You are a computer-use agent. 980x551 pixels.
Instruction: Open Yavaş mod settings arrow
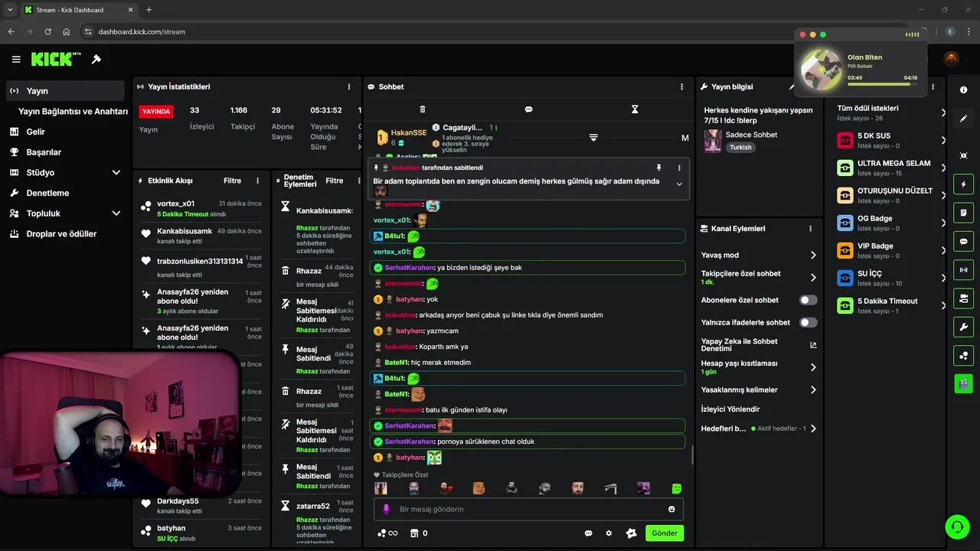pos(813,256)
